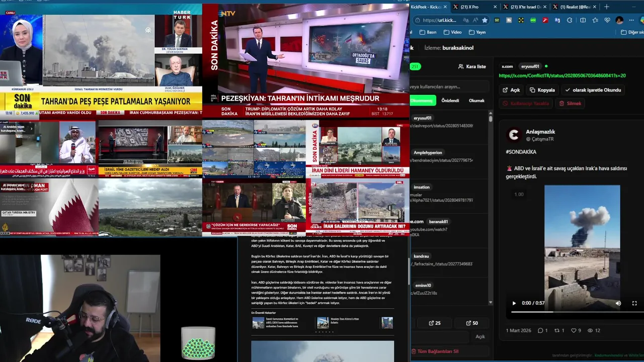Select the kandrau link entry
The width and height of the screenshot is (644, 362).
(x=449, y=260)
